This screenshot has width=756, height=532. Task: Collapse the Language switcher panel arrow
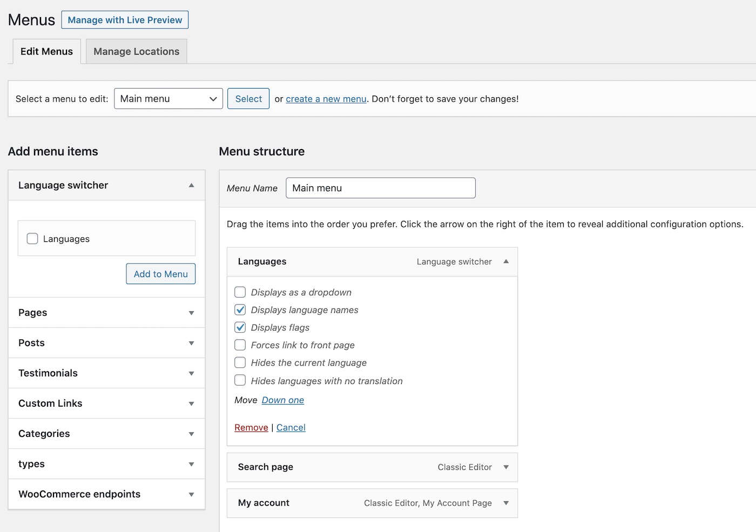(191, 185)
